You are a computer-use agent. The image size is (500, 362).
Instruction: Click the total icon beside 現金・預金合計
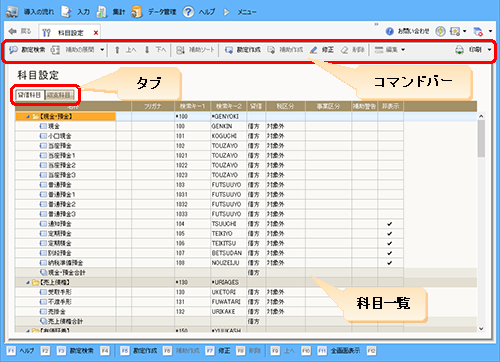(x=43, y=272)
